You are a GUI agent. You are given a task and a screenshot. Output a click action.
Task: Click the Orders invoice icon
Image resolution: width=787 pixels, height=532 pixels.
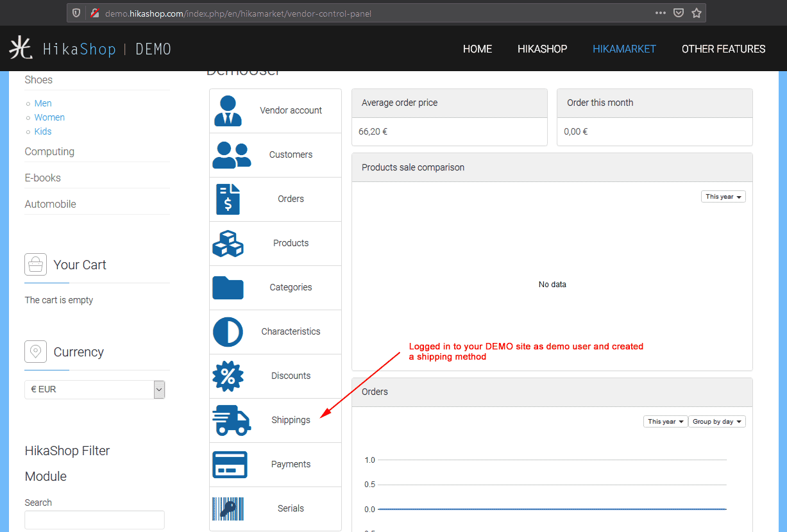(x=228, y=199)
